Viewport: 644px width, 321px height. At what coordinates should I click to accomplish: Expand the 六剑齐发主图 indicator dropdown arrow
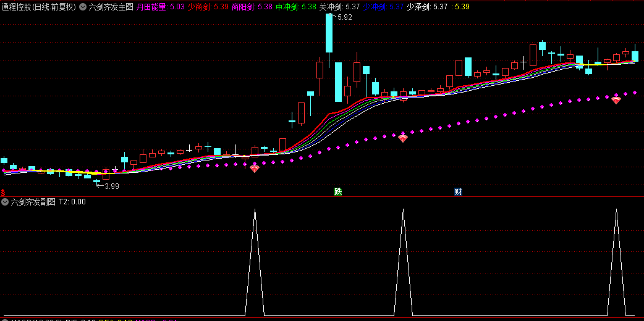pos(83,7)
